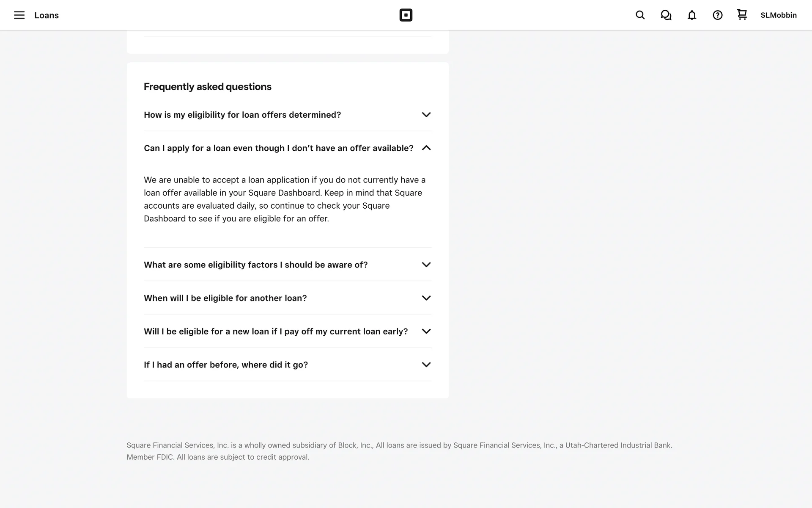812x508 pixels.
Task: Open the notifications bell
Action: click(x=691, y=15)
